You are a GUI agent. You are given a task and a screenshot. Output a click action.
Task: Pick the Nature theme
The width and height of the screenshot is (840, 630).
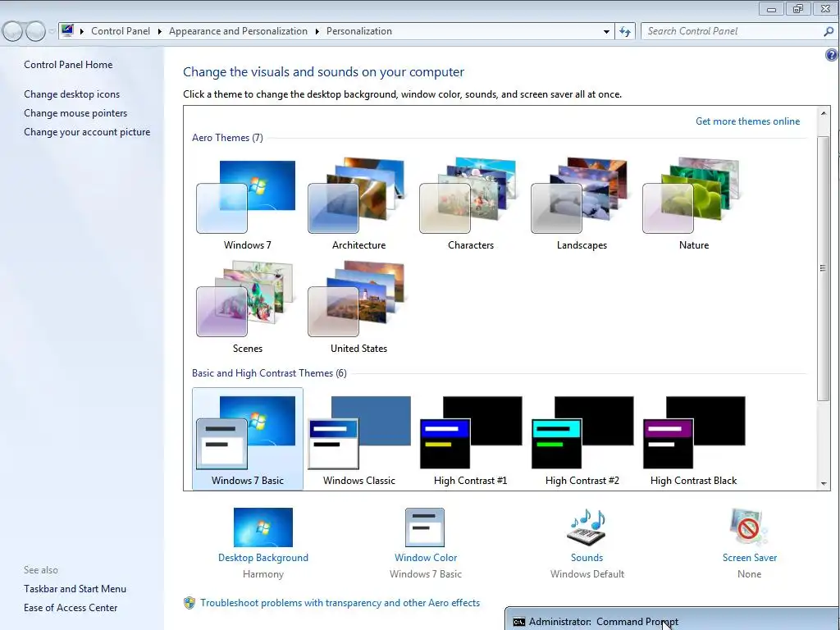click(x=694, y=204)
